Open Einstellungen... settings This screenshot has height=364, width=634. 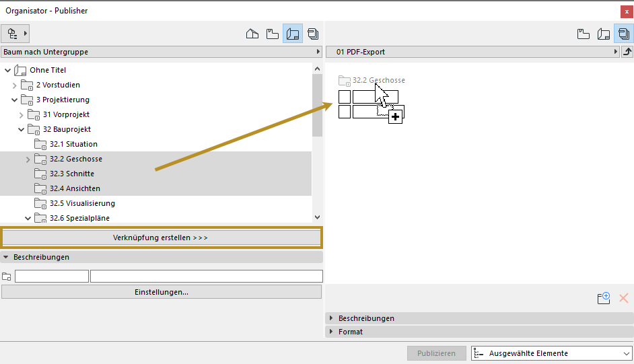click(162, 292)
